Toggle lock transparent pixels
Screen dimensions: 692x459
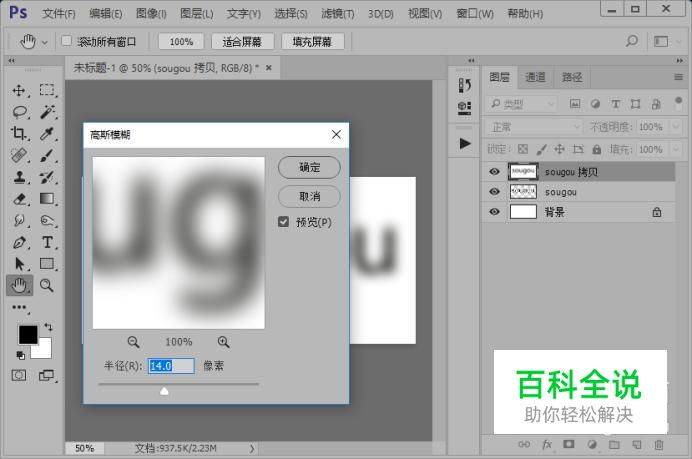[x=523, y=149]
